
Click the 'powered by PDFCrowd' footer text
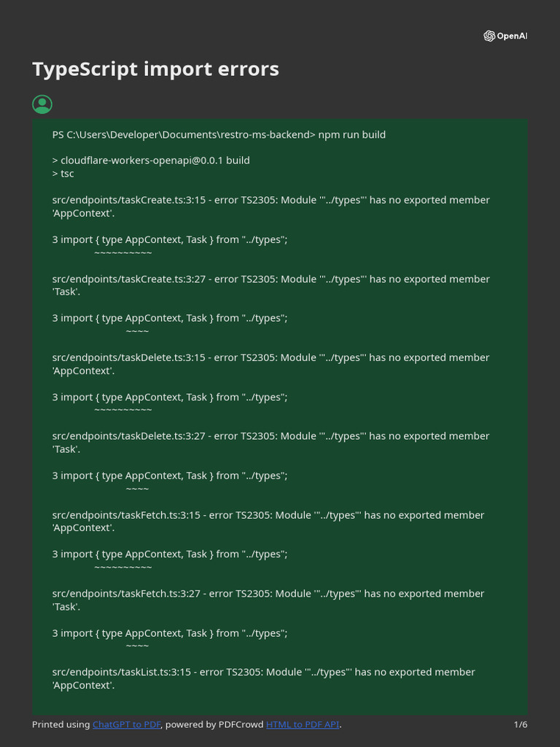tap(215, 724)
